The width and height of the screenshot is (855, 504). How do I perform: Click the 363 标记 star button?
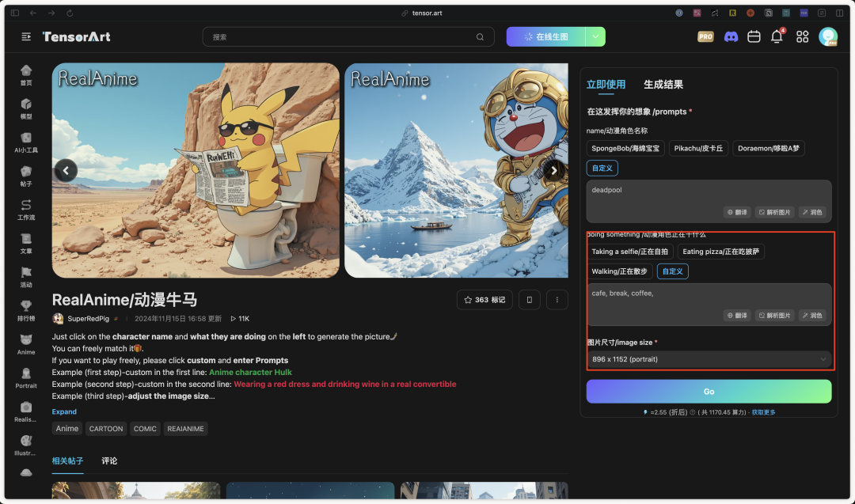tap(484, 300)
